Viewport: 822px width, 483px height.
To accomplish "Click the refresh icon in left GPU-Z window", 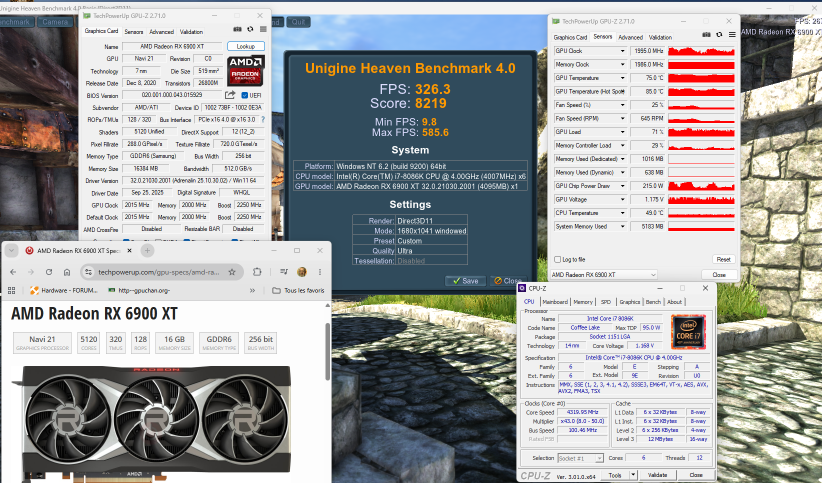I will (250, 30).
